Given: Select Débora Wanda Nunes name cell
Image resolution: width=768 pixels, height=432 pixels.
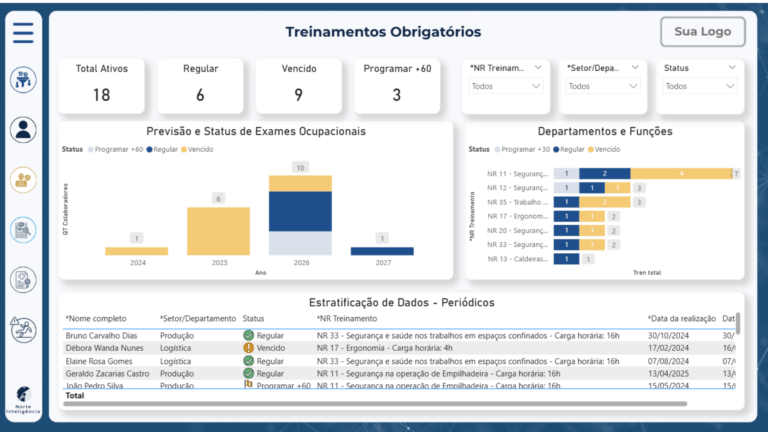Looking at the screenshot, I should (104, 348).
